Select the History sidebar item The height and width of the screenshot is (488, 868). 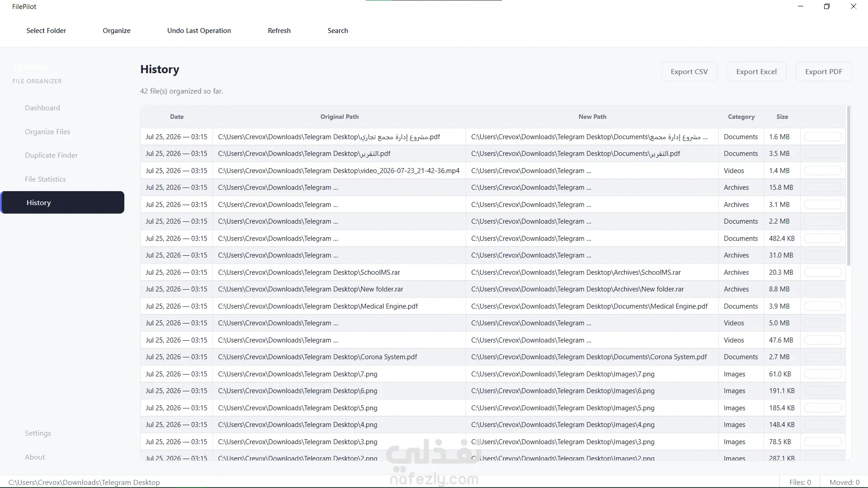(x=62, y=202)
